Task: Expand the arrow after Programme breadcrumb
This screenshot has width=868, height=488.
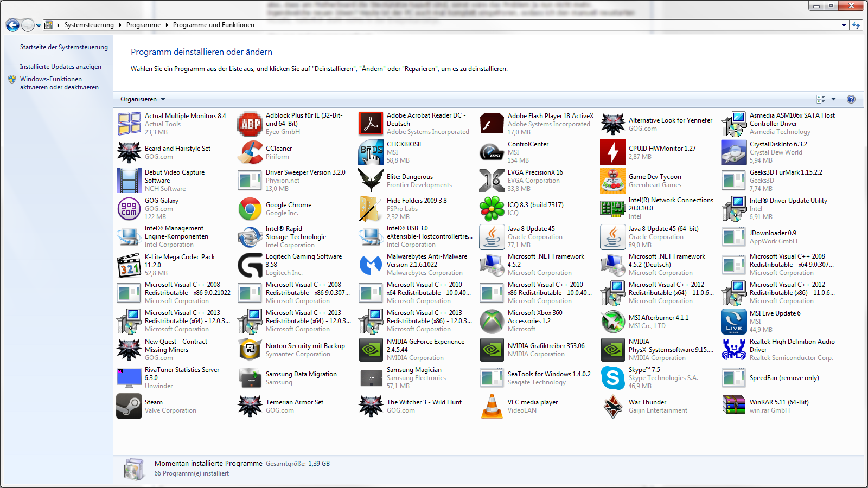Action: point(167,25)
